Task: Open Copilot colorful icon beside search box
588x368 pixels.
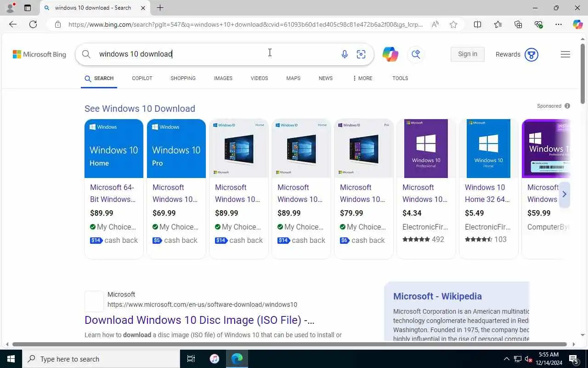Action: (x=390, y=54)
